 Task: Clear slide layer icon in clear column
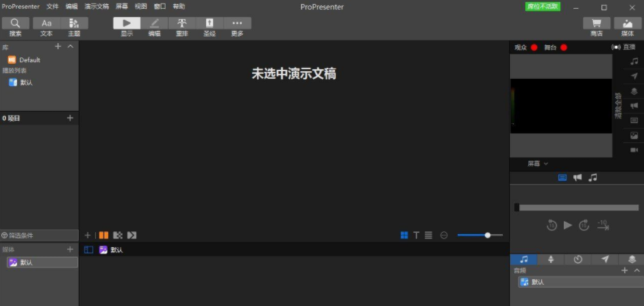pos(634,120)
